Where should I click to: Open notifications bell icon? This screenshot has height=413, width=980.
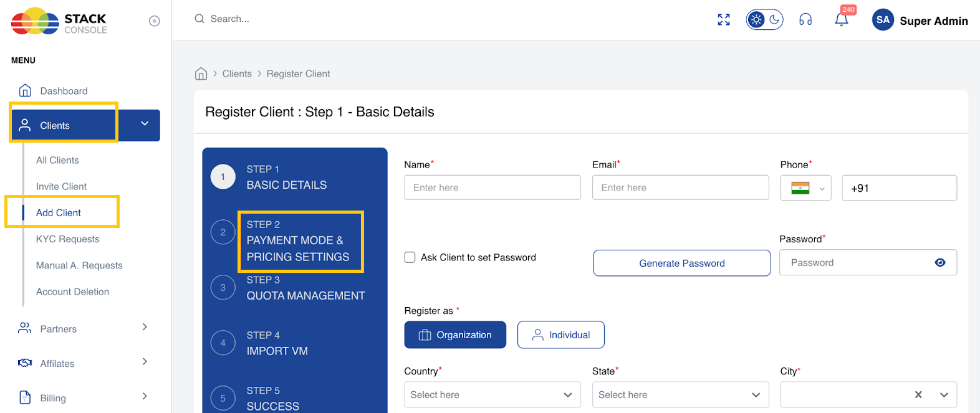coord(842,20)
